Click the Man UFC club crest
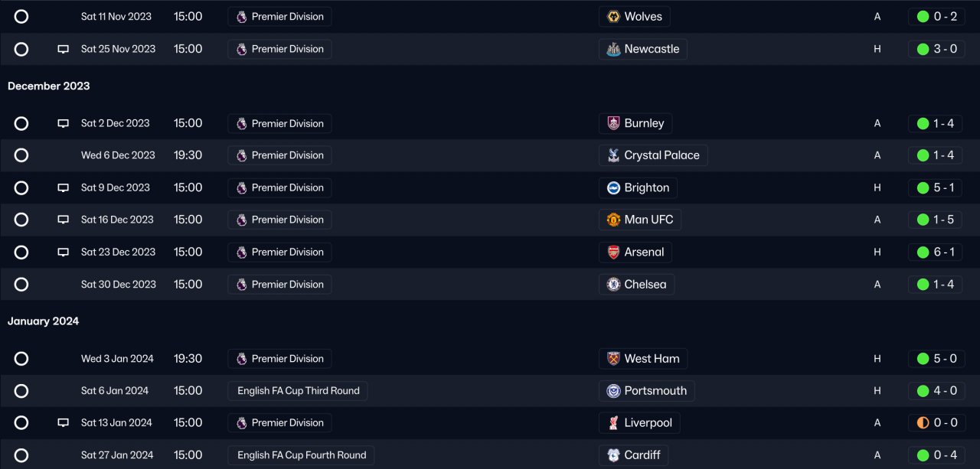 [613, 220]
